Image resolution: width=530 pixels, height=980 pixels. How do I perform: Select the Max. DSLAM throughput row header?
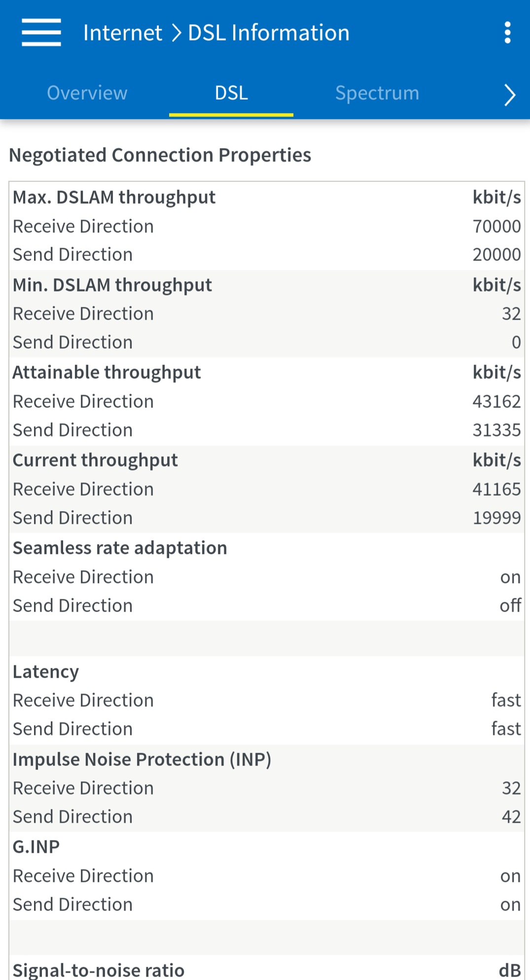pyautogui.click(x=114, y=197)
